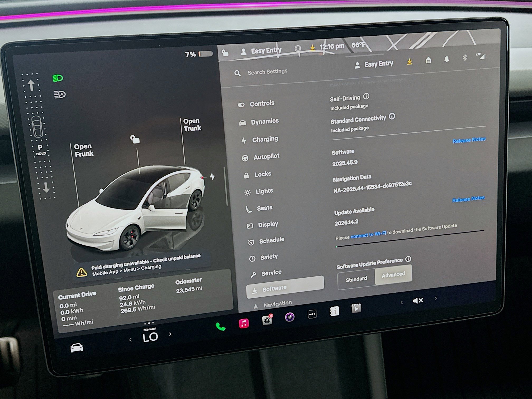Lower volume with the left chevron
This screenshot has width=532, height=399.
click(402, 302)
